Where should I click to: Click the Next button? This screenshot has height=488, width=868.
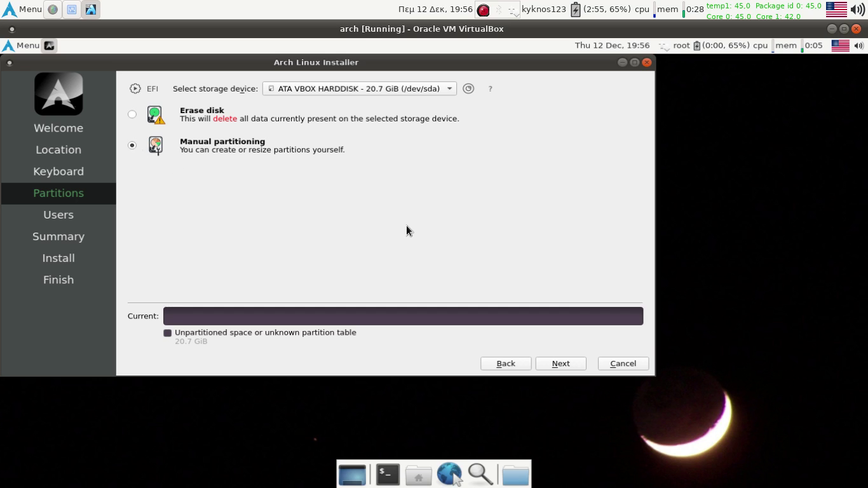tap(560, 363)
